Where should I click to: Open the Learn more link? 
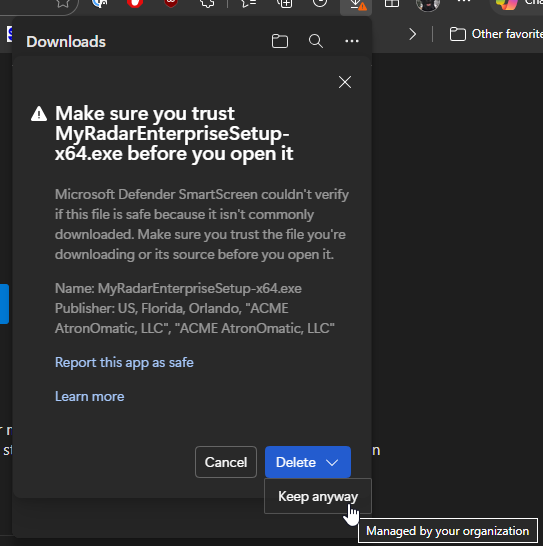point(90,396)
